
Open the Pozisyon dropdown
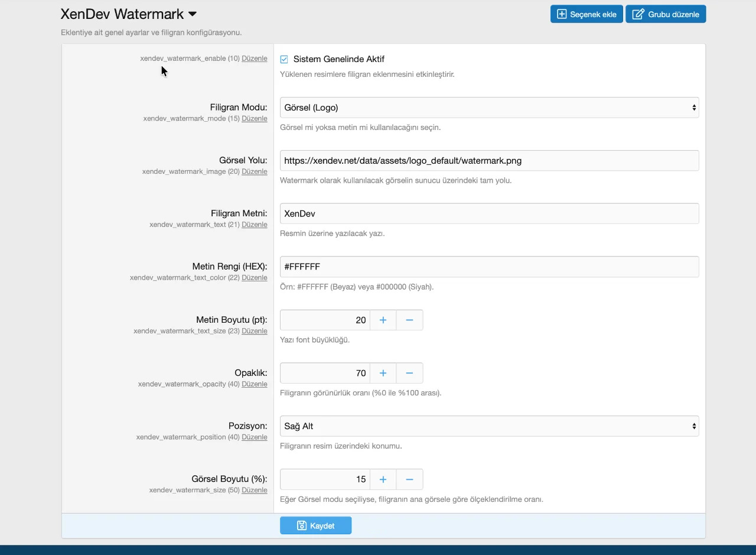pos(489,426)
